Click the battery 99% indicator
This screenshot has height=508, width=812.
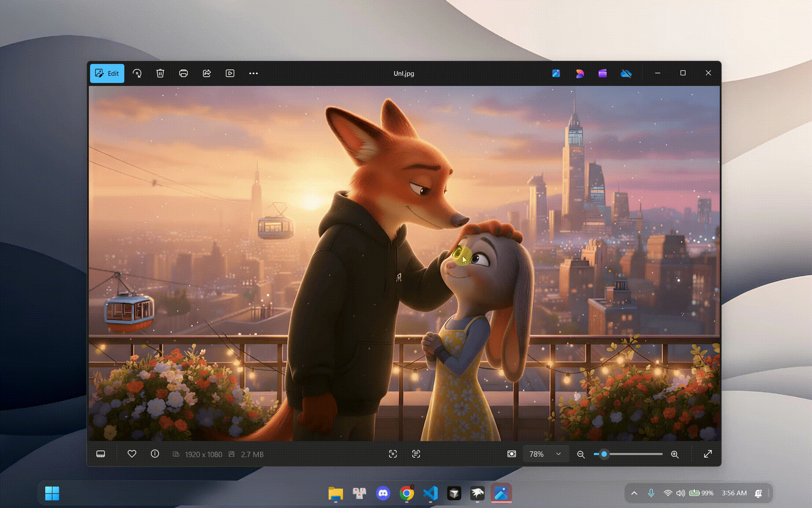(701, 493)
